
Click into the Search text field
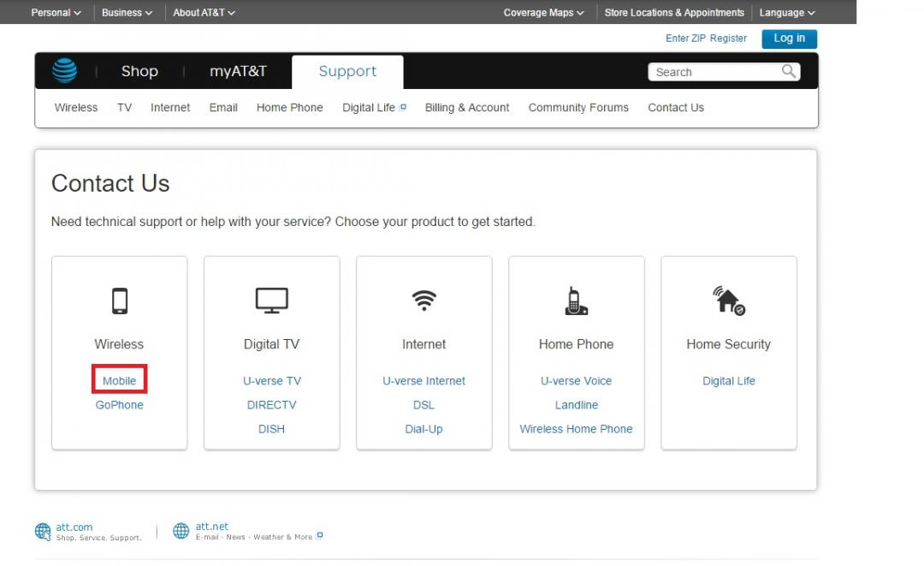[x=714, y=73]
